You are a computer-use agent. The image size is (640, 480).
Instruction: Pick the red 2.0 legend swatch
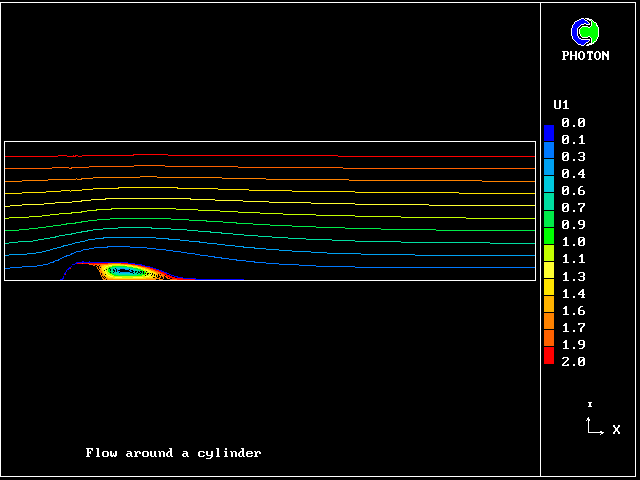(549, 360)
